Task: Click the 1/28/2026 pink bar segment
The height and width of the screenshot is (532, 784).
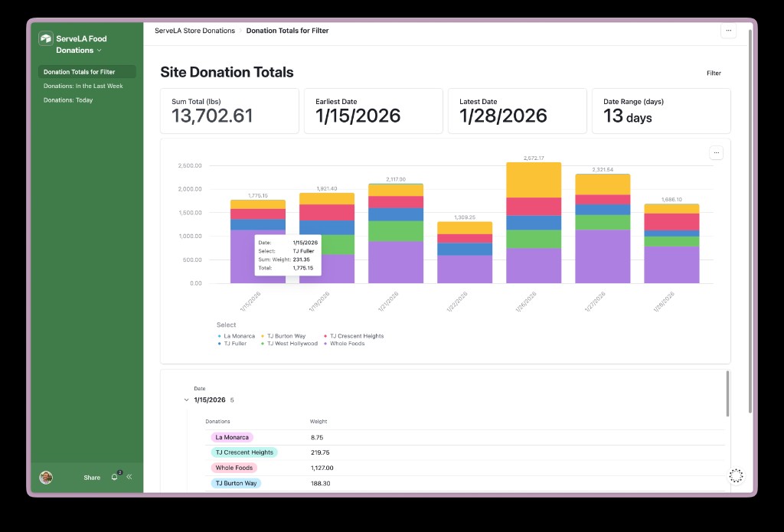Action: 671,222
